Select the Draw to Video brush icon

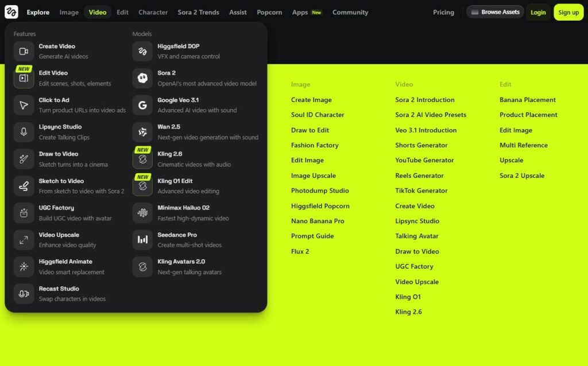(x=24, y=159)
